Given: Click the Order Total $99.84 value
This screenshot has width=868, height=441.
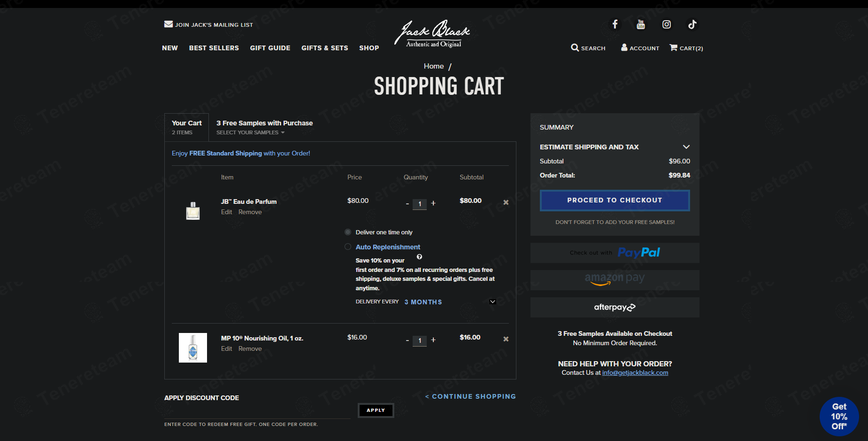Looking at the screenshot, I should pos(679,175).
